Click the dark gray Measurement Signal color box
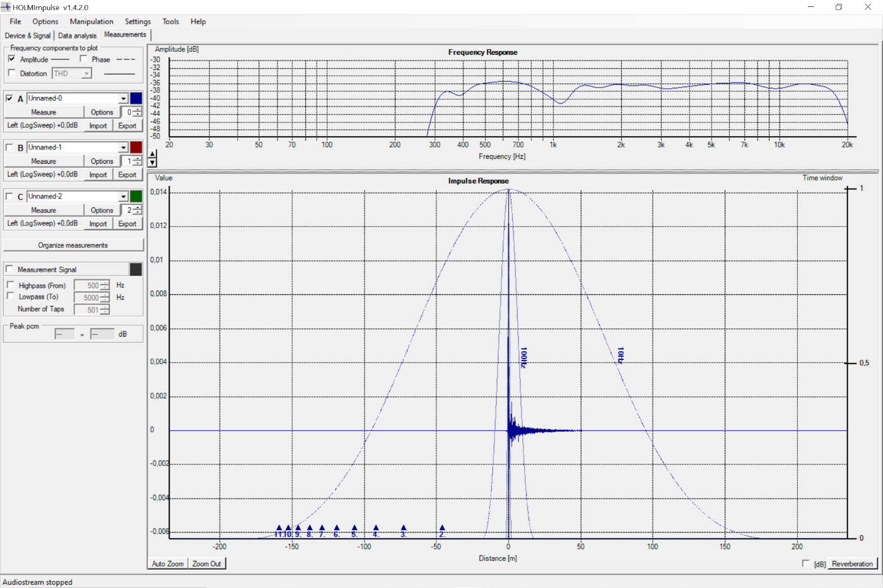The image size is (883, 588). 136,270
